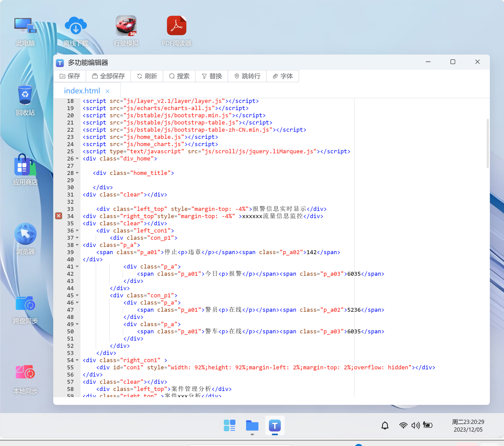This screenshot has height=446, width=504.
Task: Open the 此电脑 desktop icon
Action: click(25, 31)
